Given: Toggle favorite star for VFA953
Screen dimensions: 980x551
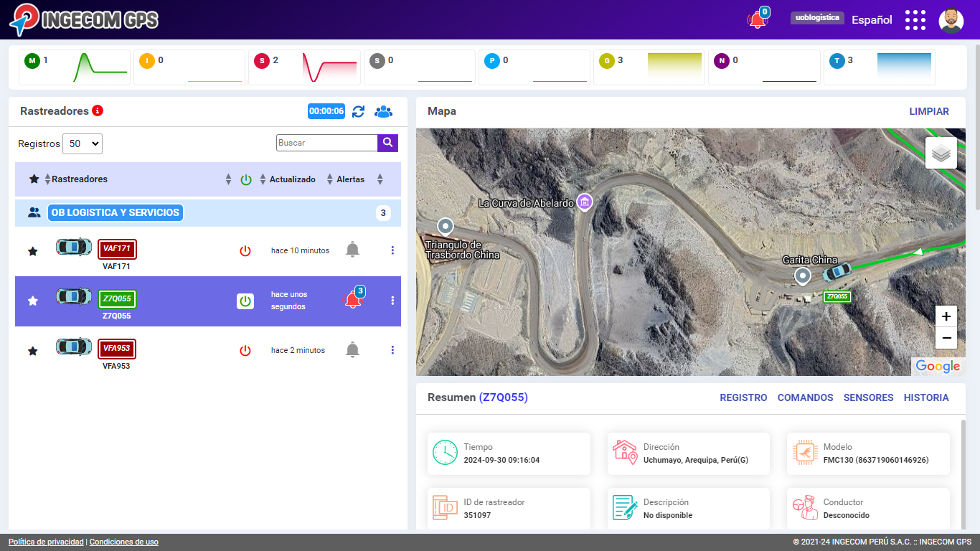Looking at the screenshot, I should tap(32, 351).
